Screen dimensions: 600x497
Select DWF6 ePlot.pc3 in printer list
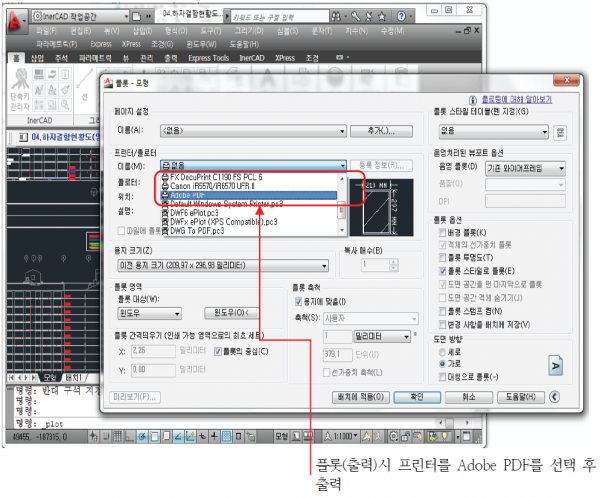click(x=249, y=213)
